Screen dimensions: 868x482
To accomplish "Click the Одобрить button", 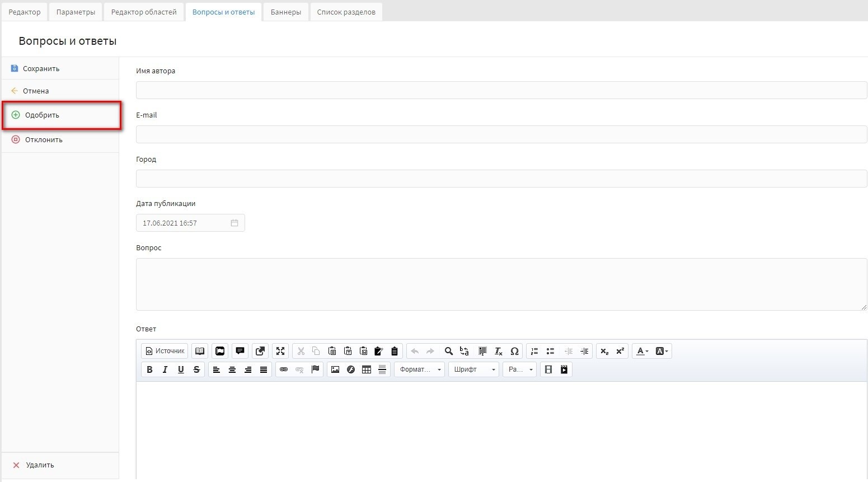I will (x=42, y=115).
